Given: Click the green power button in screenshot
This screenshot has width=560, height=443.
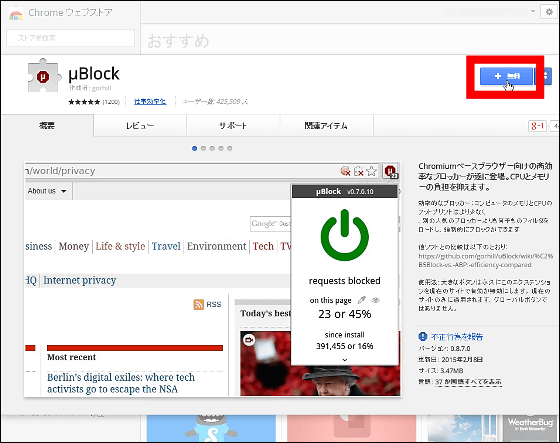Looking at the screenshot, I should (344, 235).
